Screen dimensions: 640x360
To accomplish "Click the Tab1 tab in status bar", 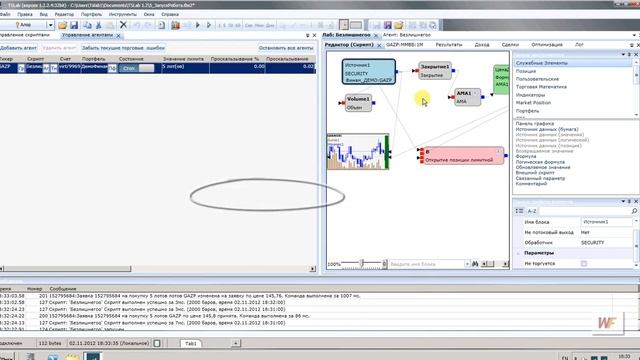I will (x=191, y=343).
